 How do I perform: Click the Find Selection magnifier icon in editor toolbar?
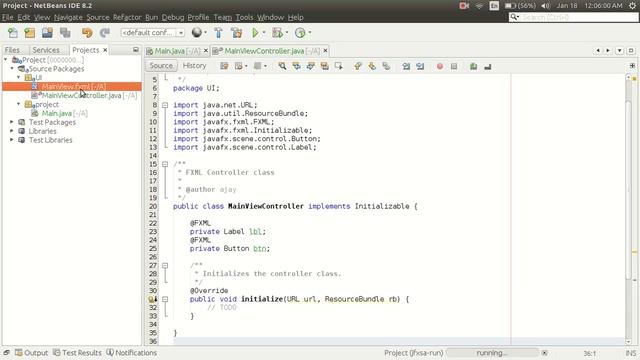pyautogui.click(x=282, y=66)
